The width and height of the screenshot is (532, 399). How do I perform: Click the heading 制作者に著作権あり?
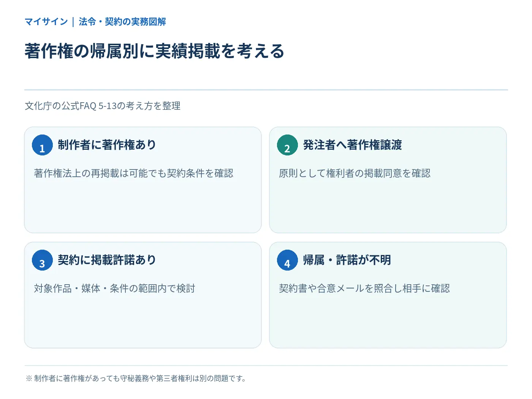click(x=107, y=145)
